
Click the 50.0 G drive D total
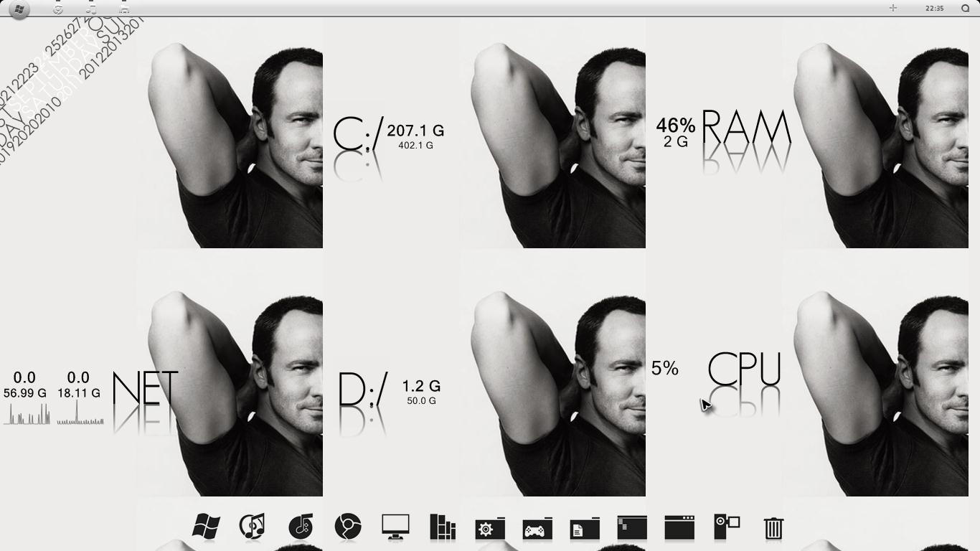pyautogui.click(x=421, y=400)
